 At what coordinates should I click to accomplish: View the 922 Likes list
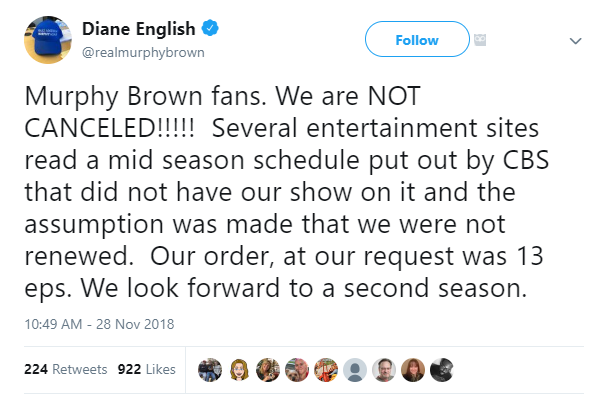[146, 369]
